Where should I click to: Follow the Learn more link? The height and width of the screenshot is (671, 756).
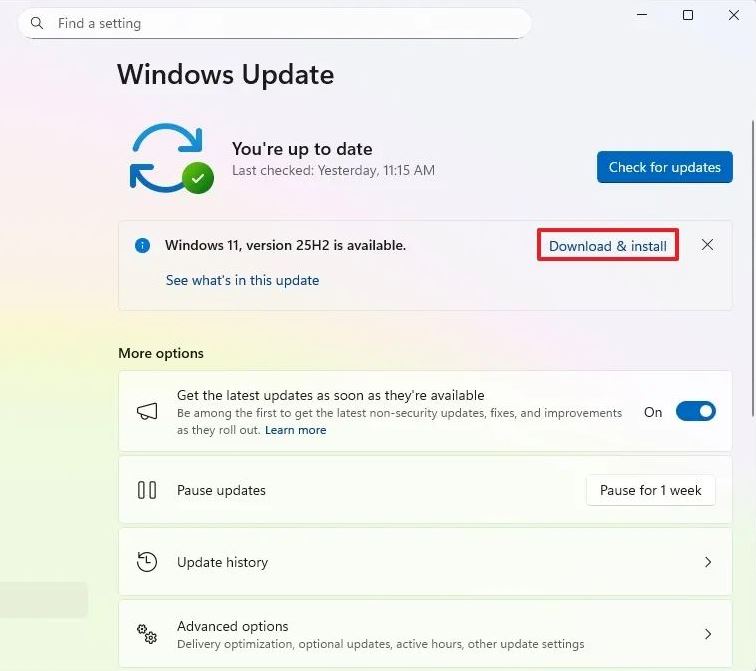[295, 430]
